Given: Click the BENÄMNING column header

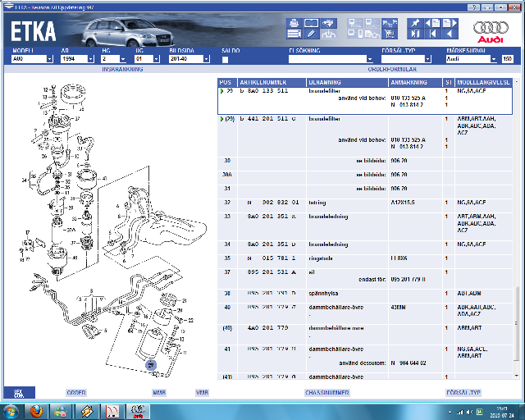Looking at the screenshot, I should click(347, 82).
